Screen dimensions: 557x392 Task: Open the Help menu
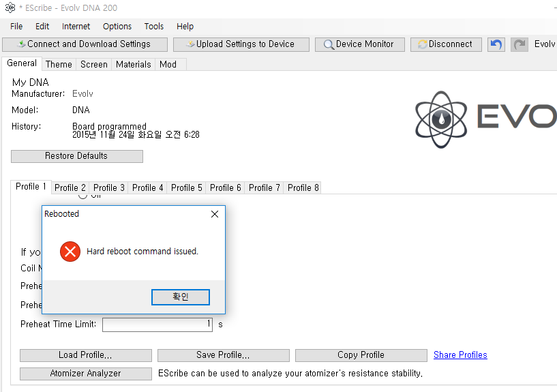coord(185,27)
